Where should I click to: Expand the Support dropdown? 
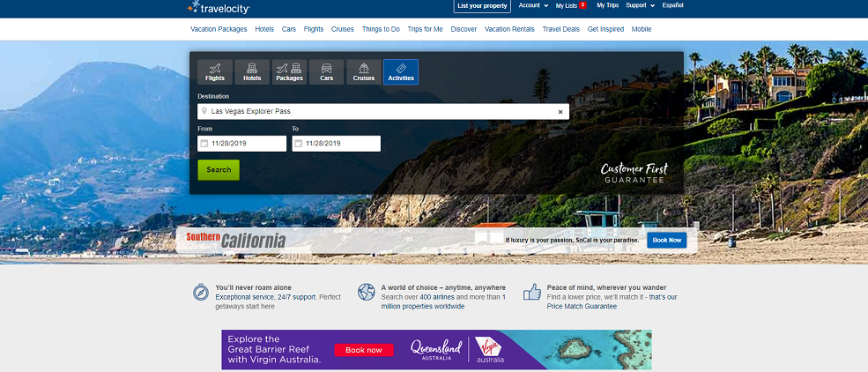click(640, 5)
